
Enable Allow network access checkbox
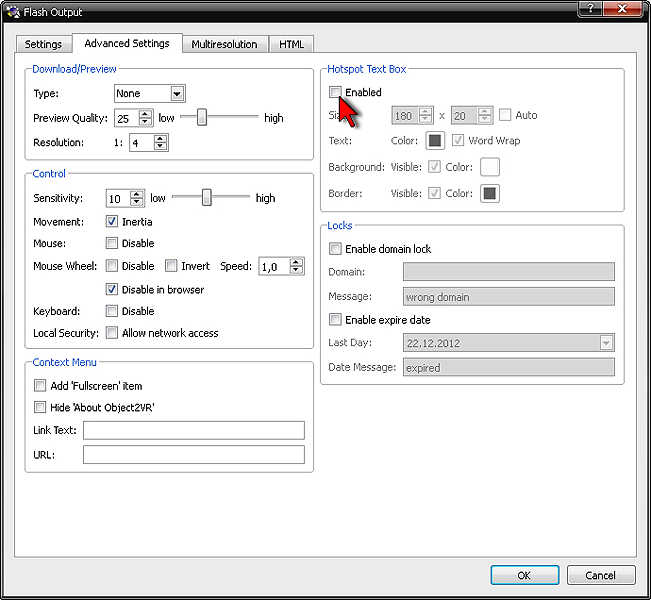click(x=112, y=333)
